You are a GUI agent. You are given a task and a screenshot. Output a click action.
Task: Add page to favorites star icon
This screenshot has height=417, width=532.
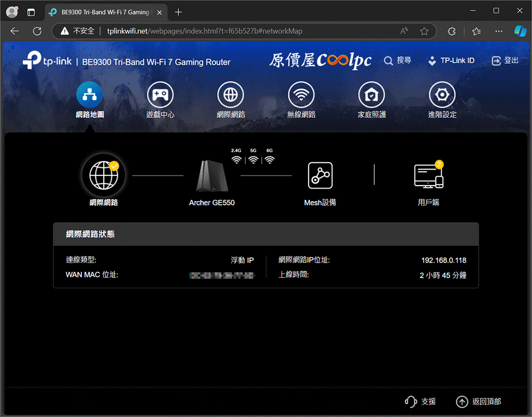pos(424,31)
